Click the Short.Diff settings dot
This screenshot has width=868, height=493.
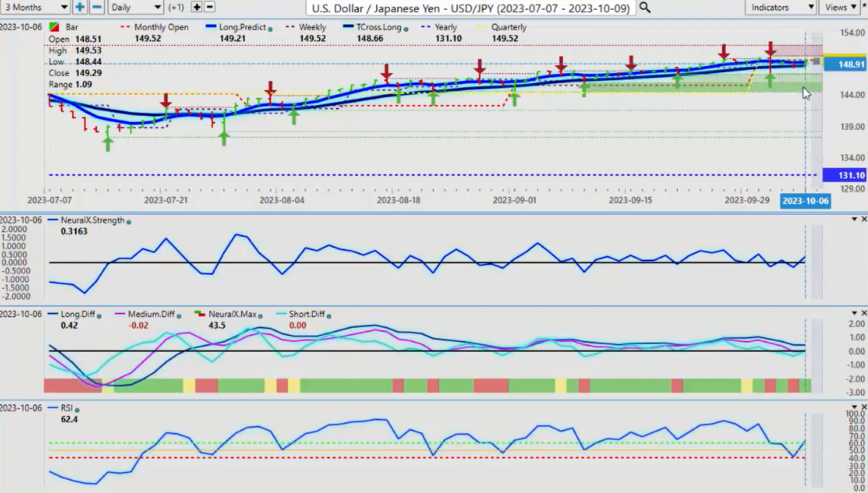pos(329,315)
